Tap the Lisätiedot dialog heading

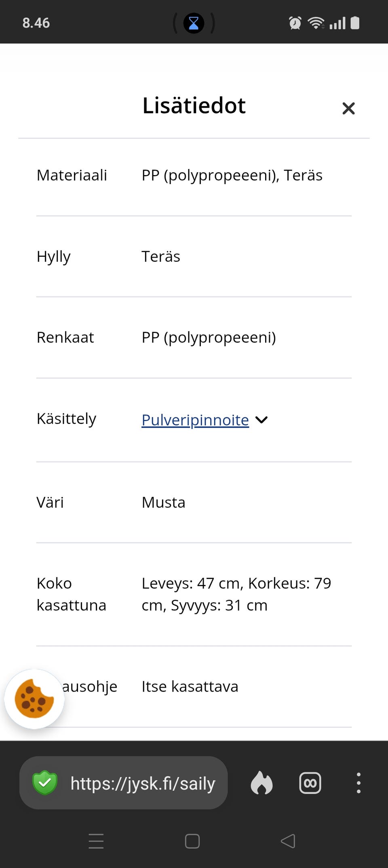point(194,105)
